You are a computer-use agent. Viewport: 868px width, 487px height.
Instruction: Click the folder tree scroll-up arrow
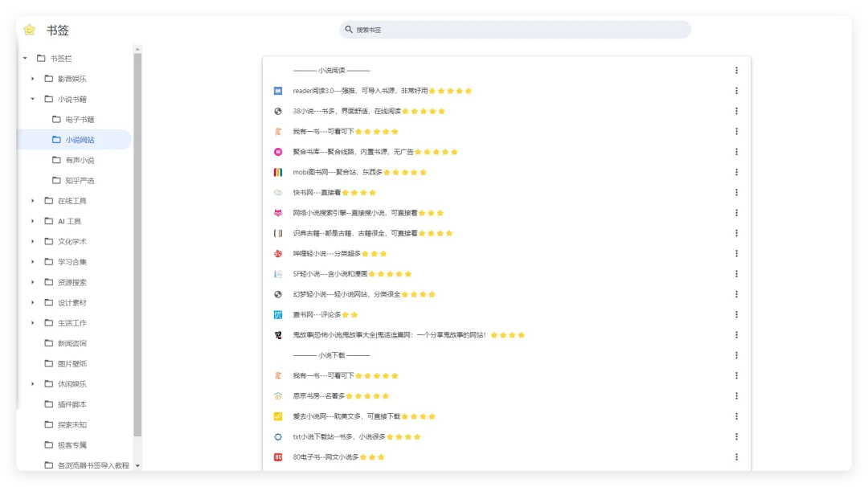click(137, 49)
